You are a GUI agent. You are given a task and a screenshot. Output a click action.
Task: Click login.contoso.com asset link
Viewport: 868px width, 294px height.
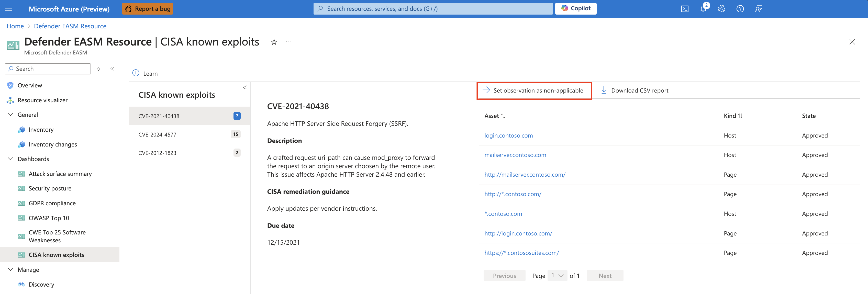[x=508, y=134]
